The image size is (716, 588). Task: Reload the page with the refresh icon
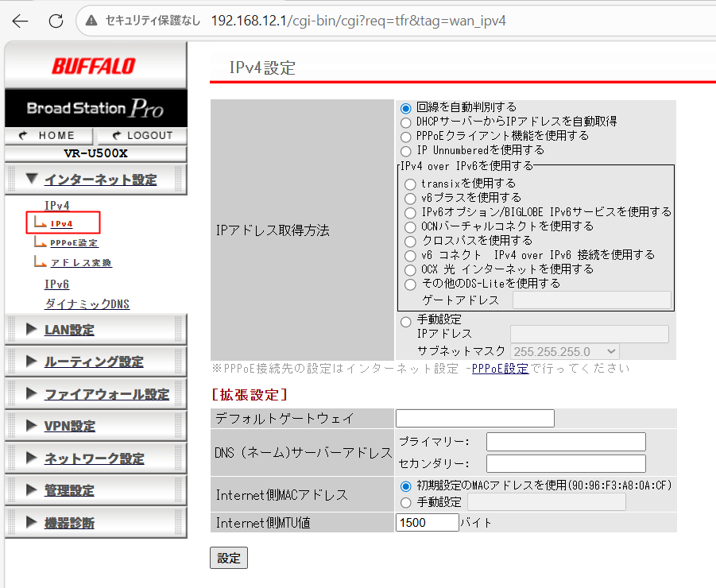(x=56, y=20)
